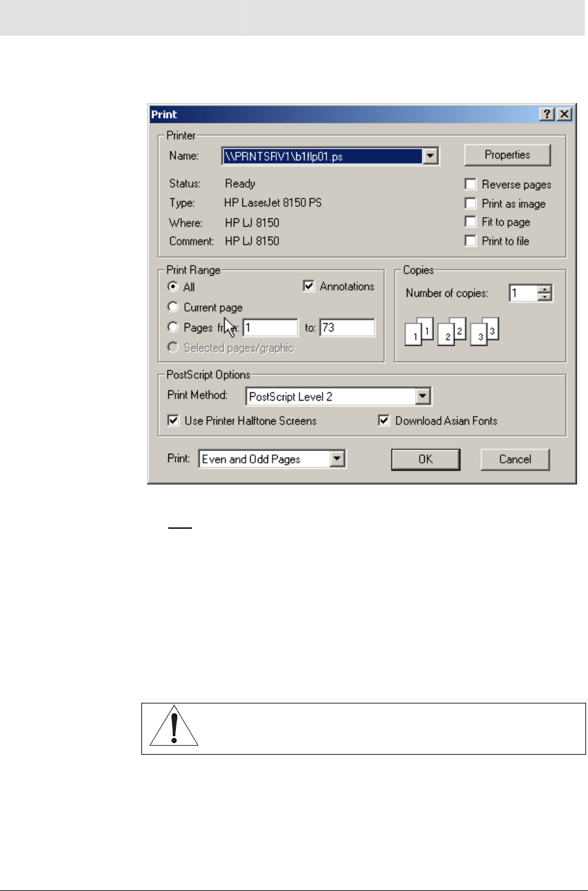Toggle the Print to file checkbox
This screenshot has width=588, height=891.
tap(471, 241)
